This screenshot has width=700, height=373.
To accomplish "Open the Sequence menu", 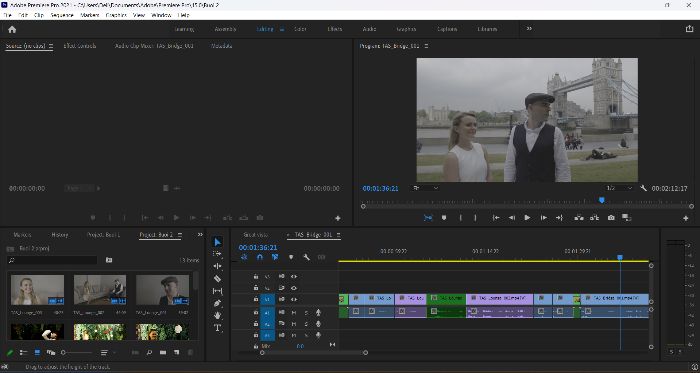I will 62,15.
